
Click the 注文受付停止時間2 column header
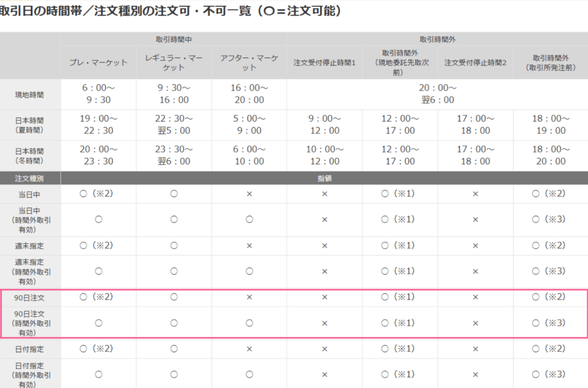point(475,62)
